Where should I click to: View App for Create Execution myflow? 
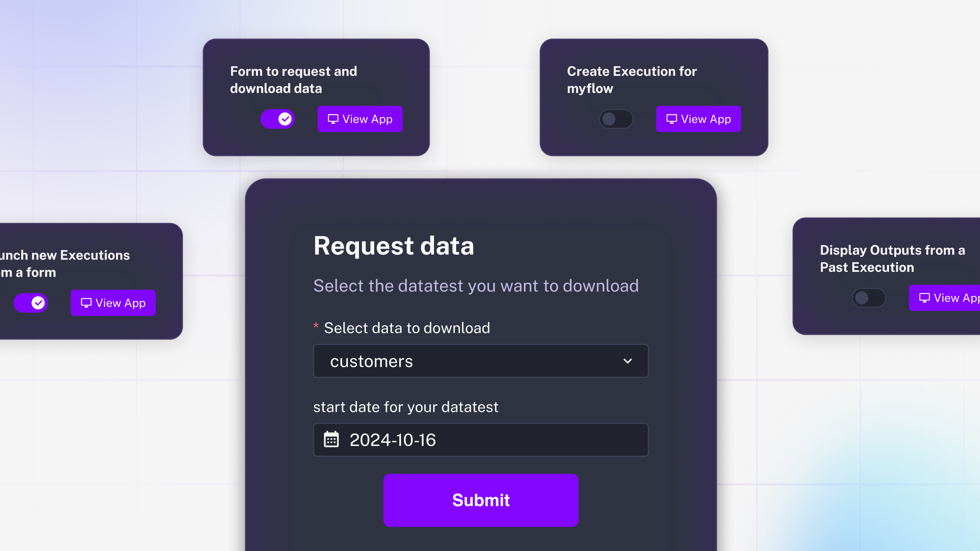point(699,119)
